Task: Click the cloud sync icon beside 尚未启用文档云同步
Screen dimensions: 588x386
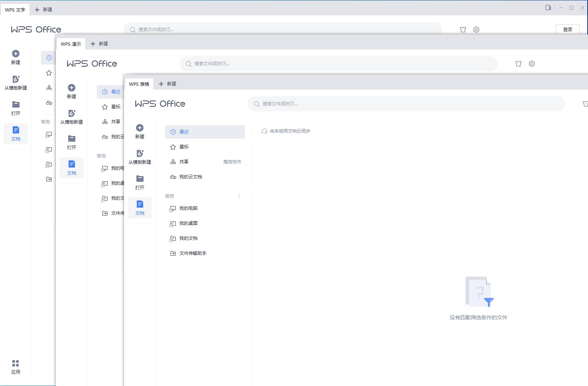Action: click(265, 131)
